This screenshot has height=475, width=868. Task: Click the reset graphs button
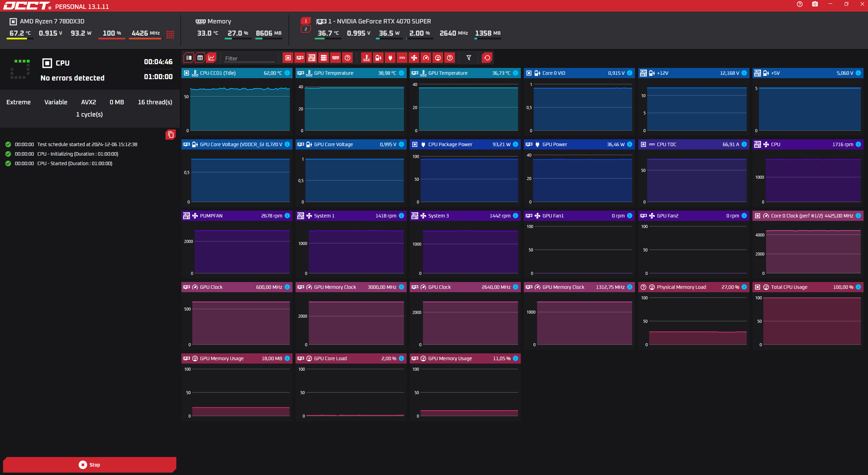click(487, 58)
